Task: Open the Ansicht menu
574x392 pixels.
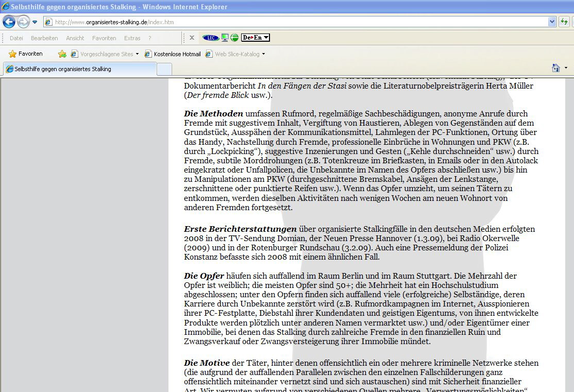Action: click(75, 38)
